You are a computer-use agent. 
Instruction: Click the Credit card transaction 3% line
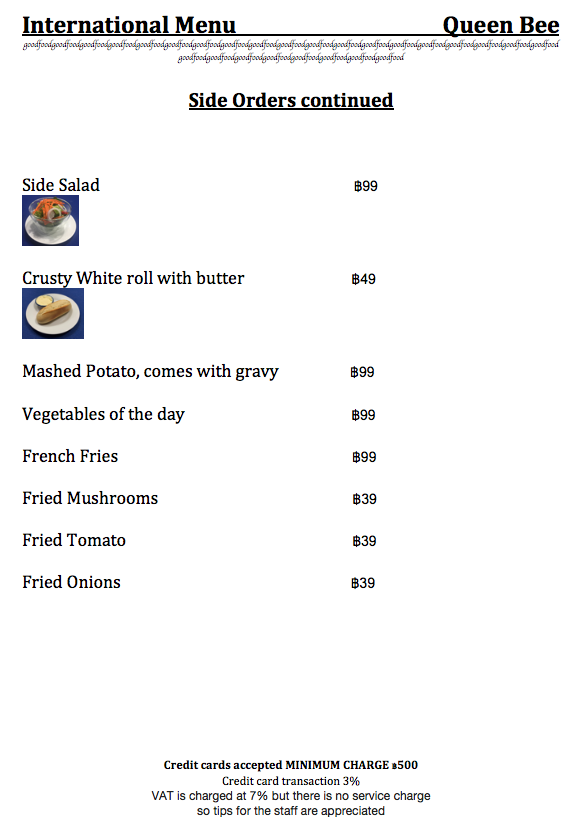coord(291,781)
